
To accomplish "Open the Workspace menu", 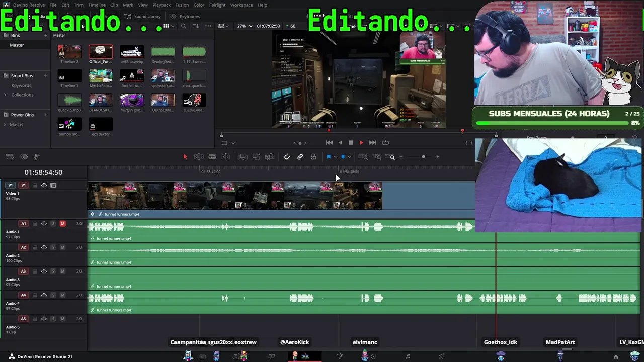I will coord(242,5).
